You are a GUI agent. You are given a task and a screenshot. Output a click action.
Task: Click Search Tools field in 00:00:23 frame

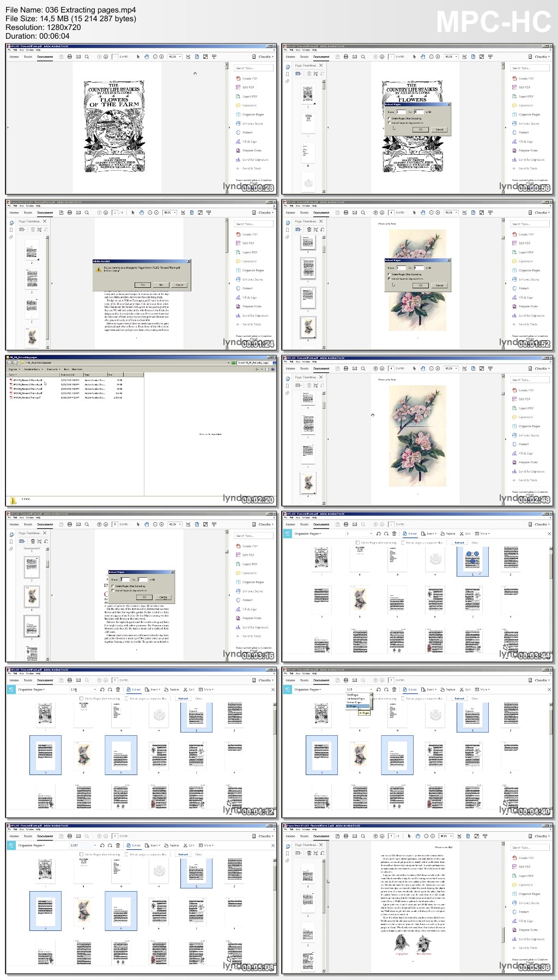[x=253, y=68]
